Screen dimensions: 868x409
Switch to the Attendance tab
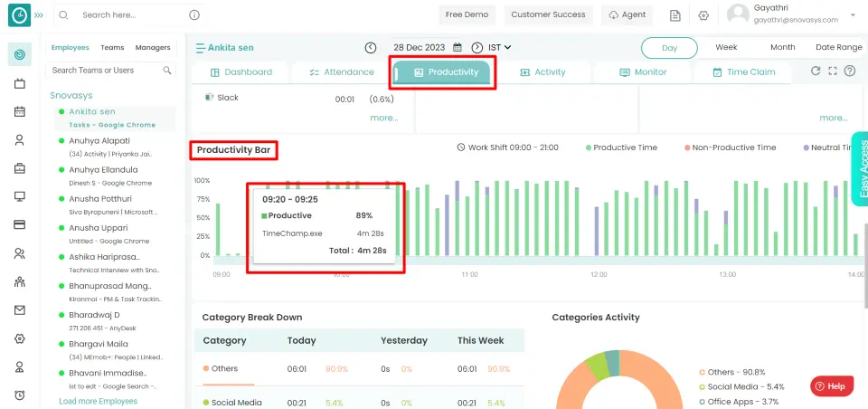point(342,72)
